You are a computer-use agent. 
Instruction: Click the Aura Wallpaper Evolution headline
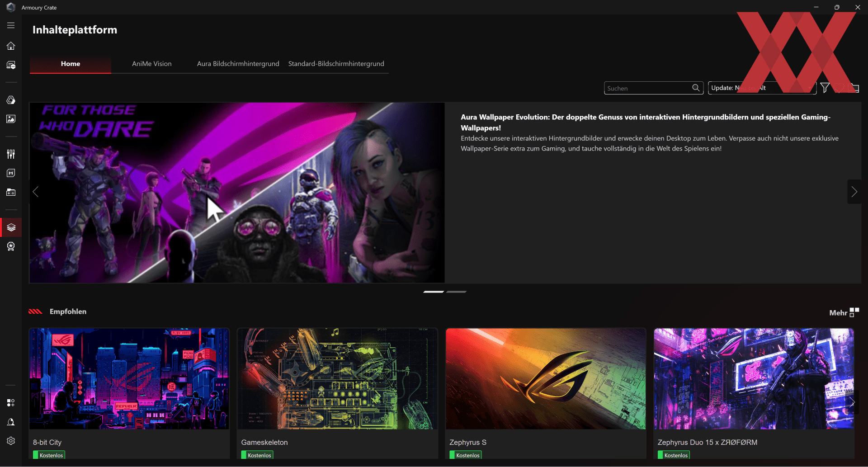[x=646, y=123]
